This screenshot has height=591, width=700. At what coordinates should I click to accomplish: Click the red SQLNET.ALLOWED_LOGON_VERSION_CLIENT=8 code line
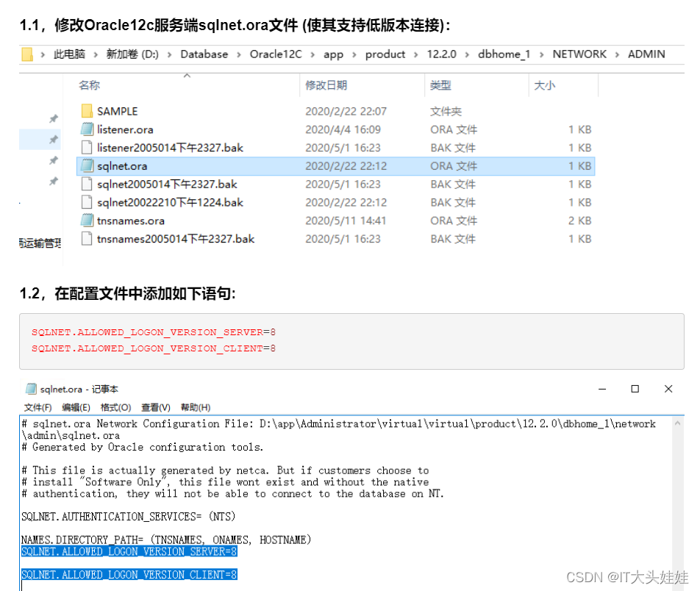pos(153,348)
